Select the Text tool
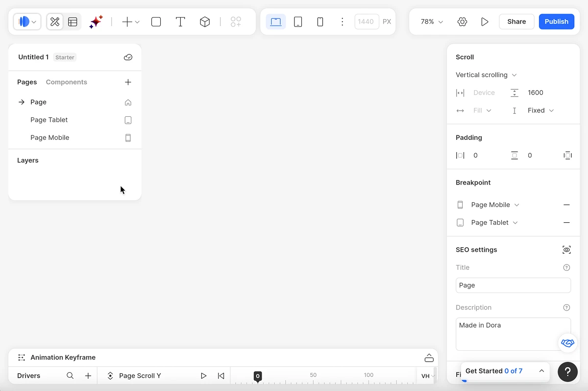The image size is (588, 391). pyautogui.click(x=180, y=22)
